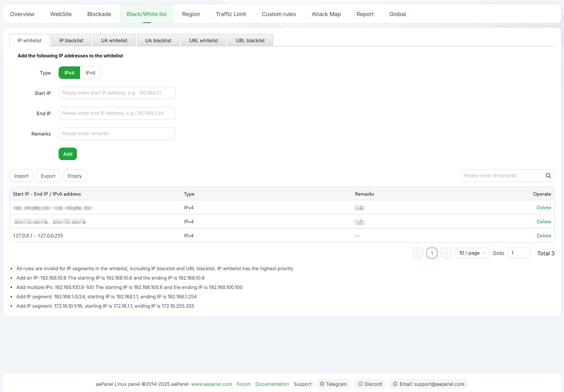Go to Traffic Limit section
The height and width of the screenshot is (392, 564).
231,14
